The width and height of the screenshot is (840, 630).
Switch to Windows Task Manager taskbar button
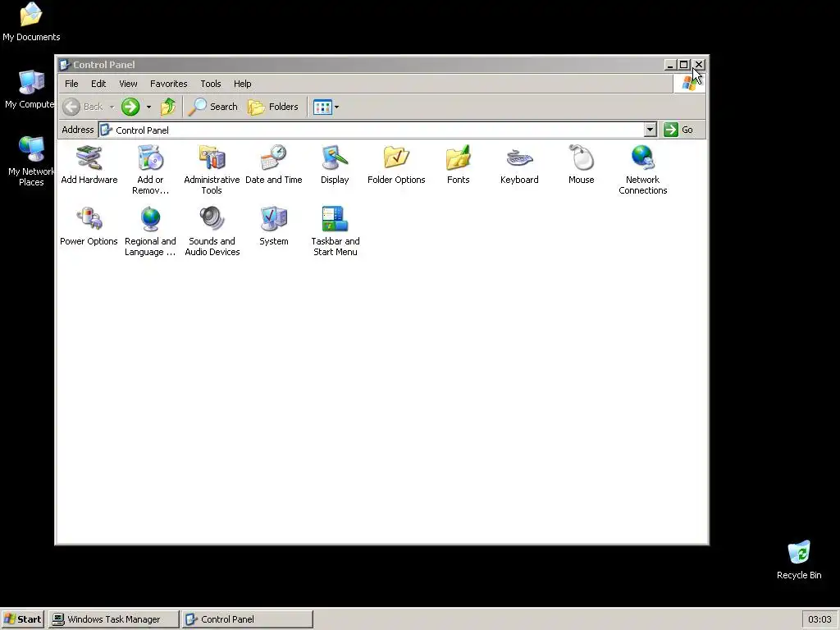pos(113,619)
